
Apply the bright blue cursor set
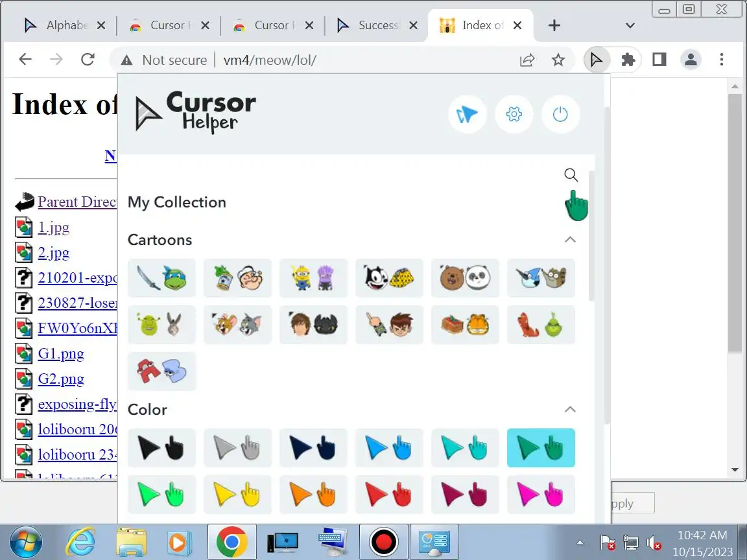[389, 448]
